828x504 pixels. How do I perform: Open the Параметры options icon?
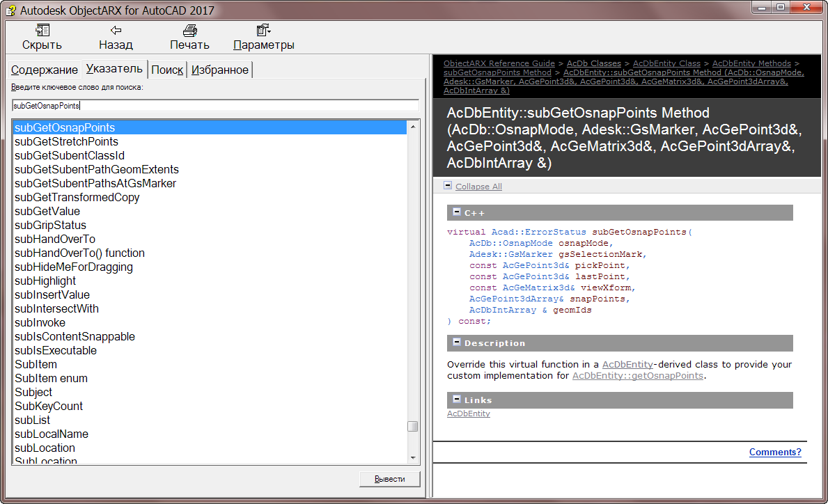click(263, 31)
